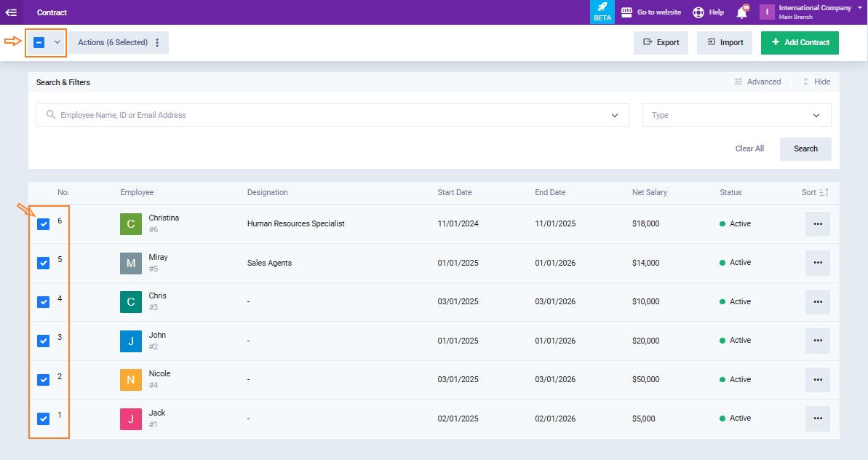Screen dimensions: 868x460
Task: Click the Status column header
Action: pos(730,193)
